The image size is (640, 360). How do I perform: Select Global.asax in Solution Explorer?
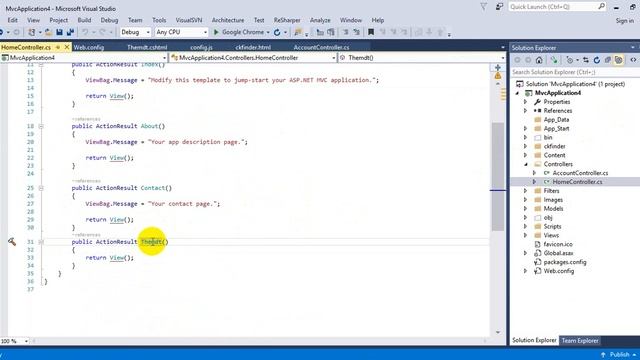pyautogui.click(x=558, y=253)
